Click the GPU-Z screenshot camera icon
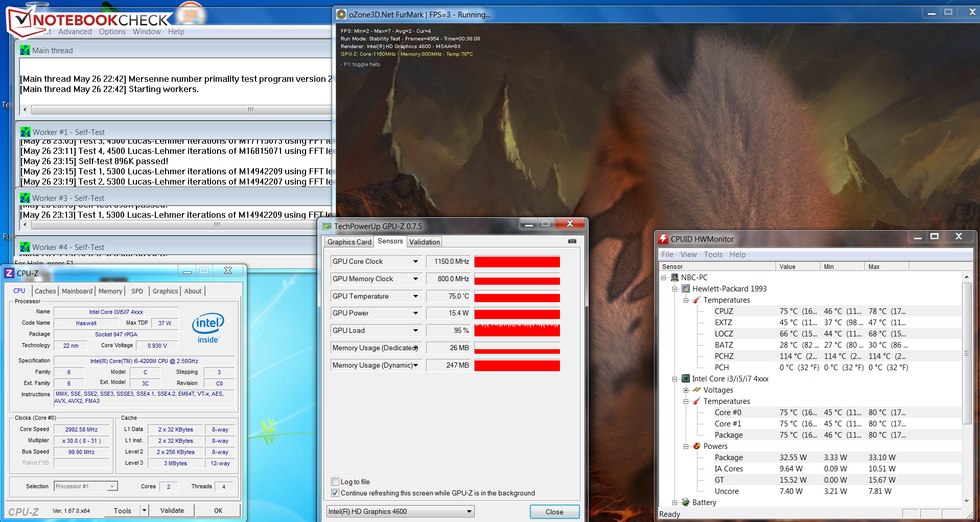The height and width of the screenshot is (522, 980). 572,241
